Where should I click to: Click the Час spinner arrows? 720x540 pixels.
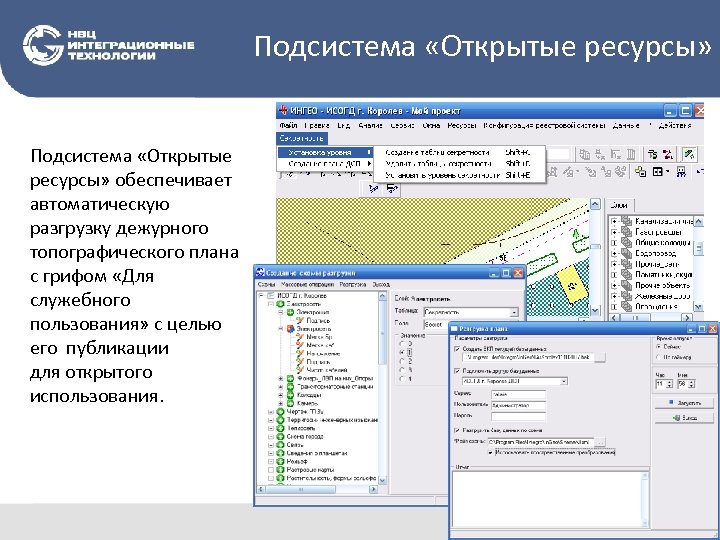[x=669, y=383]
